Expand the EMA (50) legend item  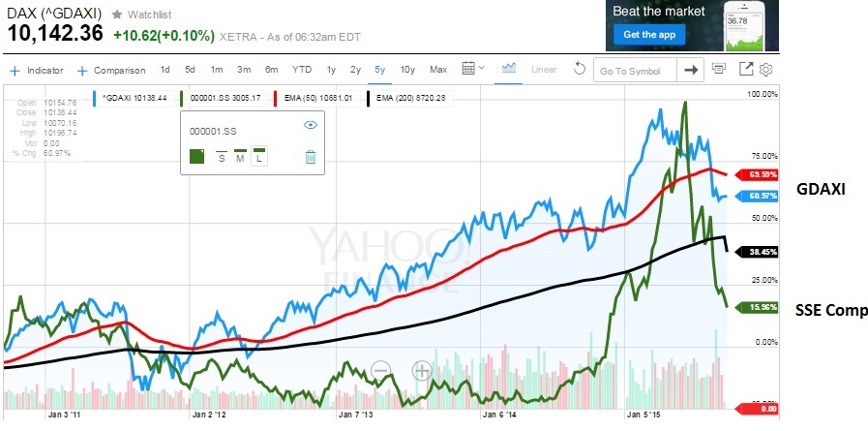tap(314, 97)
